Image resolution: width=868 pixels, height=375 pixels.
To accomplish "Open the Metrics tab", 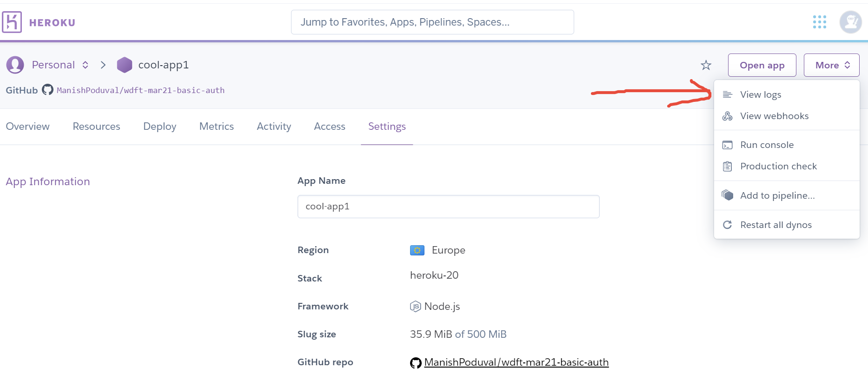I will tap(216, 127).
